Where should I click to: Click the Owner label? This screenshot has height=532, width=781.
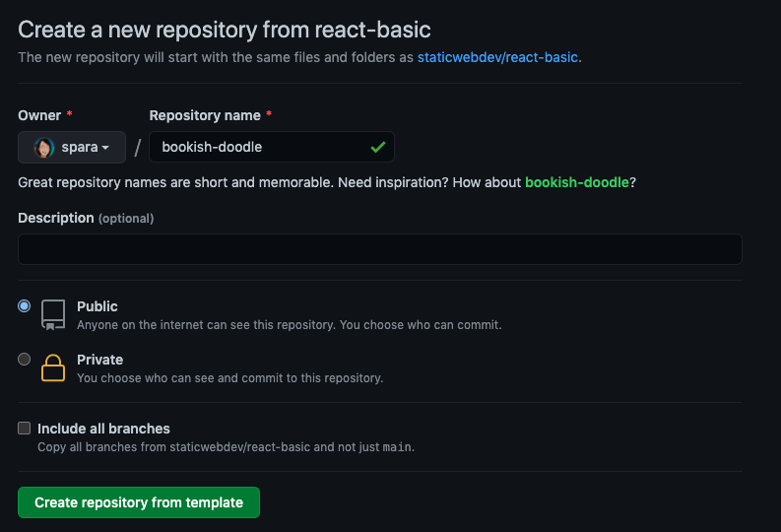click(x=39, y=115)
